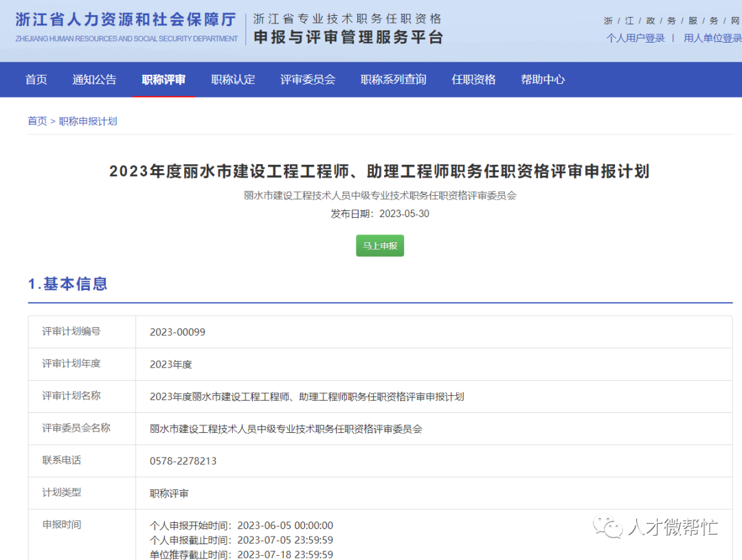Open the 首页 navigation menu item
This screenshot has height=560, width=742.
click(x=36, y=79)
